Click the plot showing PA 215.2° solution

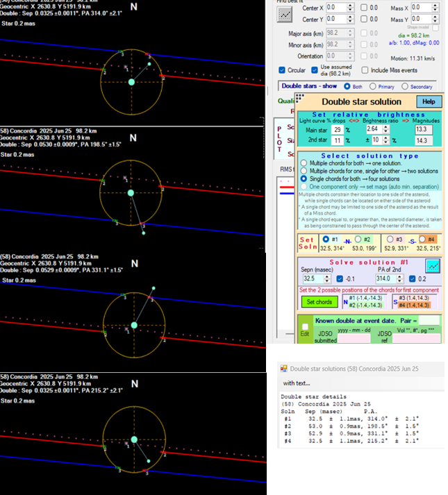point(133,434)
